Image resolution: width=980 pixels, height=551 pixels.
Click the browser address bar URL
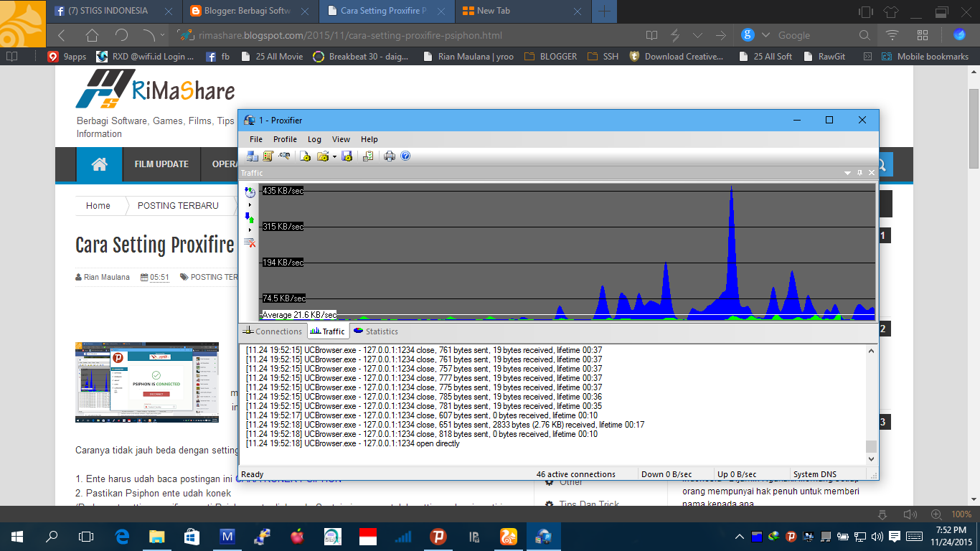click(349, 35)
